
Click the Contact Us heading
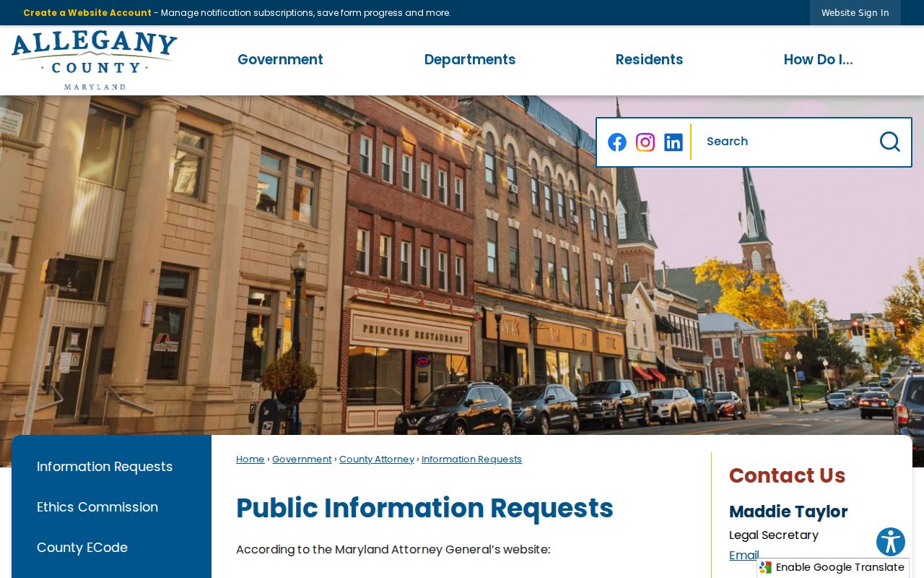point(787,475)
